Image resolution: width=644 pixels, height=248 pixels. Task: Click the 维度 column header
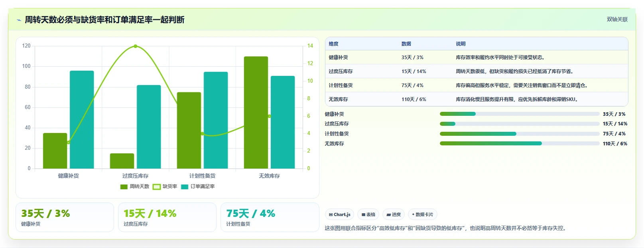tap(333, 44)
